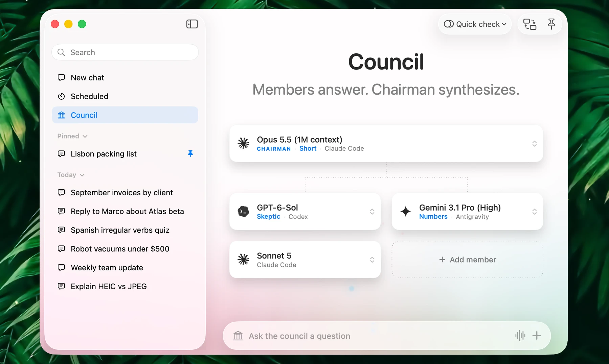Open the Sonnet 5 model selector arrows

tap(372, 260)
